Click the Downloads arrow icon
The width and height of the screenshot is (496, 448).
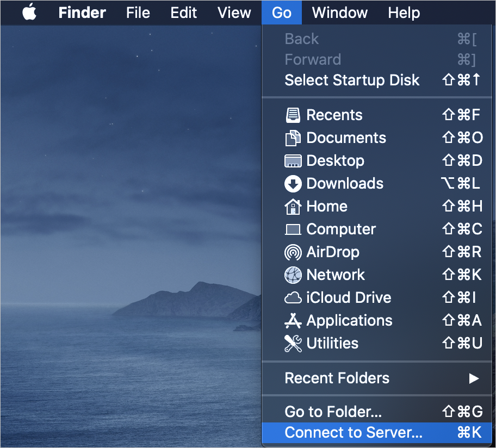(293, 184)
